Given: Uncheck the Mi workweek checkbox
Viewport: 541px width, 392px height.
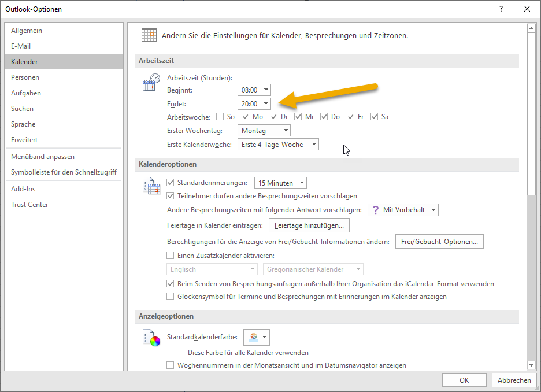Looking at the screenshot, I should (298, 117).
